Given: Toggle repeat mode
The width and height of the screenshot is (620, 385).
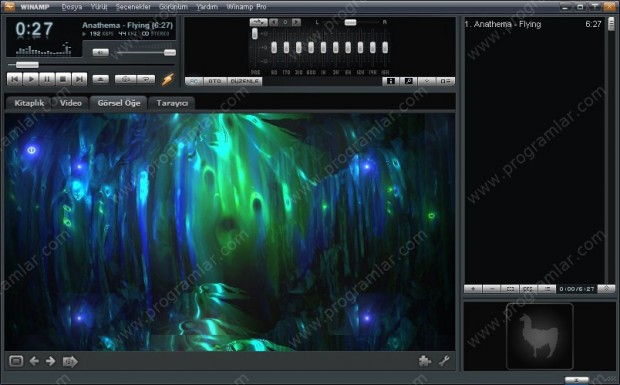Looking at the screenshot, I should point(146,79).
